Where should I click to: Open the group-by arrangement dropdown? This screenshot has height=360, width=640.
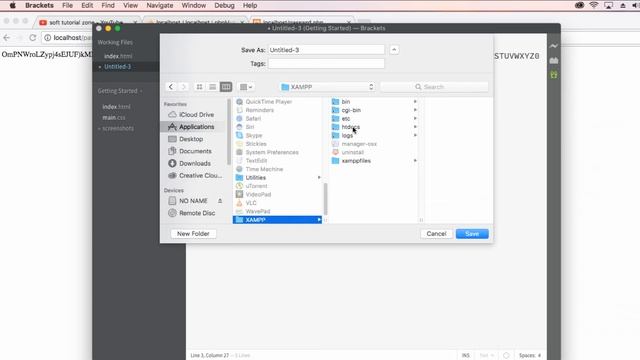[246, 87]
